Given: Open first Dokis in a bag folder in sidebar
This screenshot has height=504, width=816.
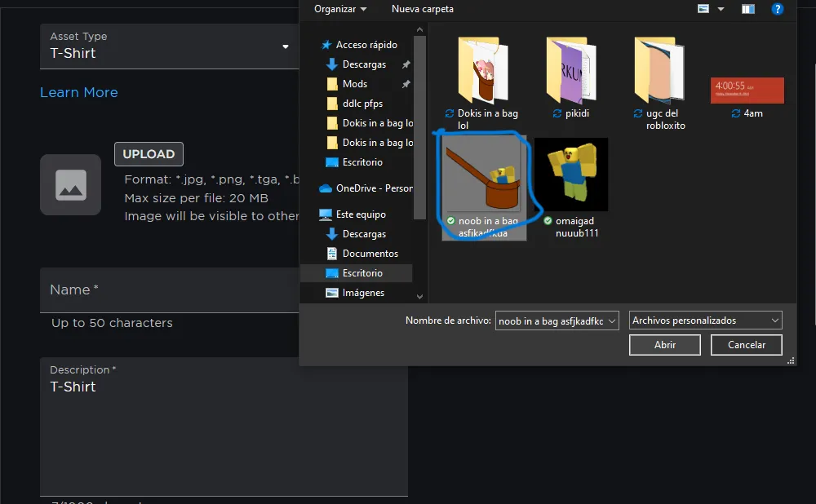Looking at the screenshot, I should [370, 123].
